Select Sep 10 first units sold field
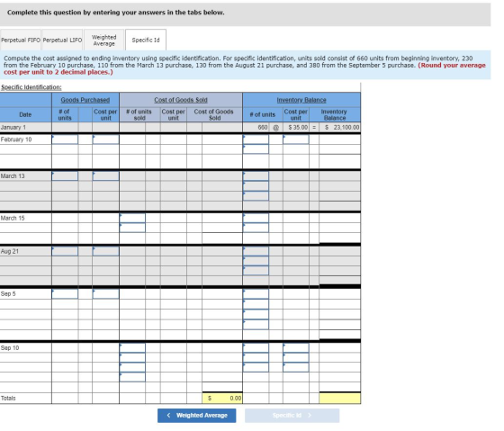This screenshot has height=431, width=504. [132, 347]
